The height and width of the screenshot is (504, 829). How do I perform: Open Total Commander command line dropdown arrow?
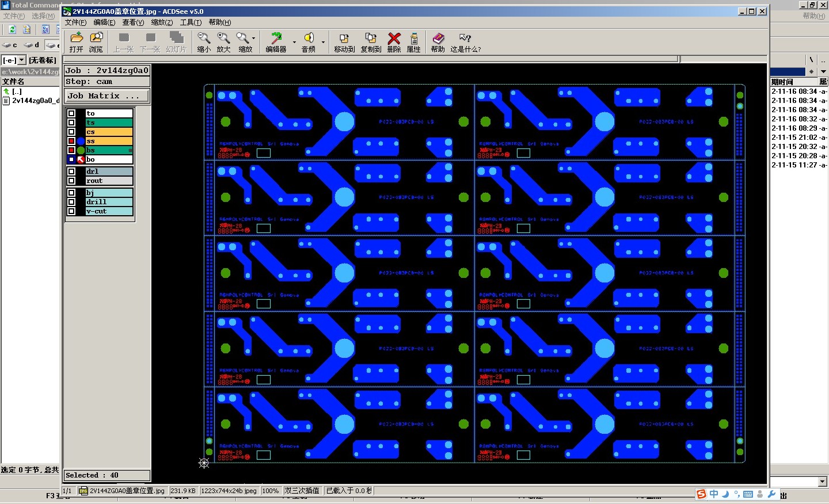point(822,482)
